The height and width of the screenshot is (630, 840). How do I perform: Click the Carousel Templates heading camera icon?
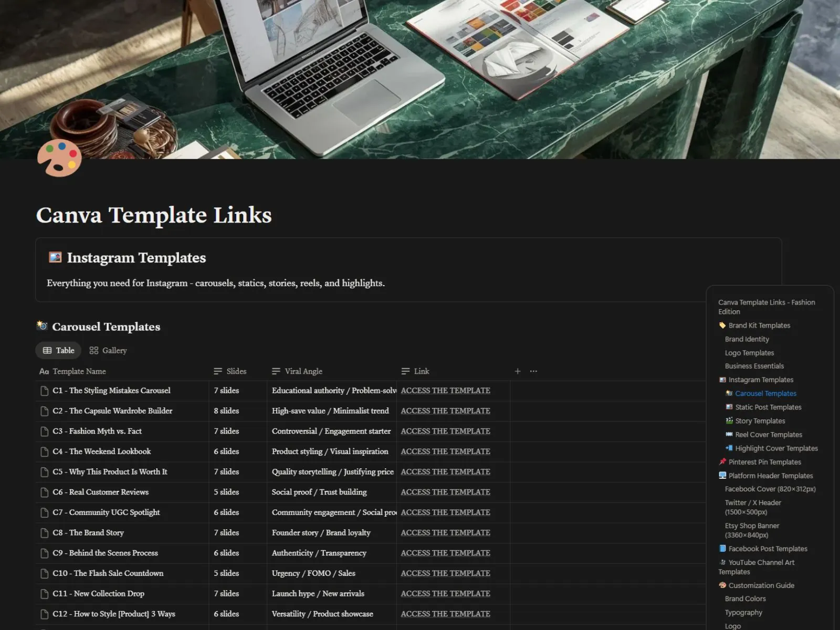(x=42, y=326)
